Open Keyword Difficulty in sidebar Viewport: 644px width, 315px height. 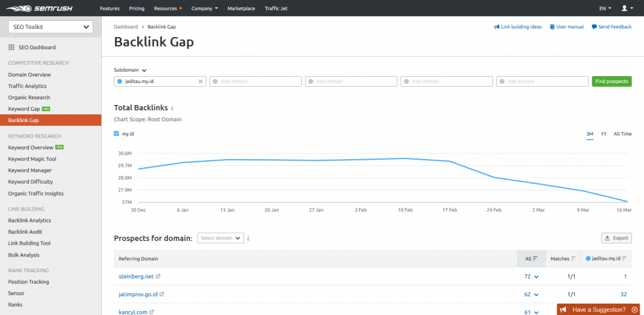coord(30,182)
